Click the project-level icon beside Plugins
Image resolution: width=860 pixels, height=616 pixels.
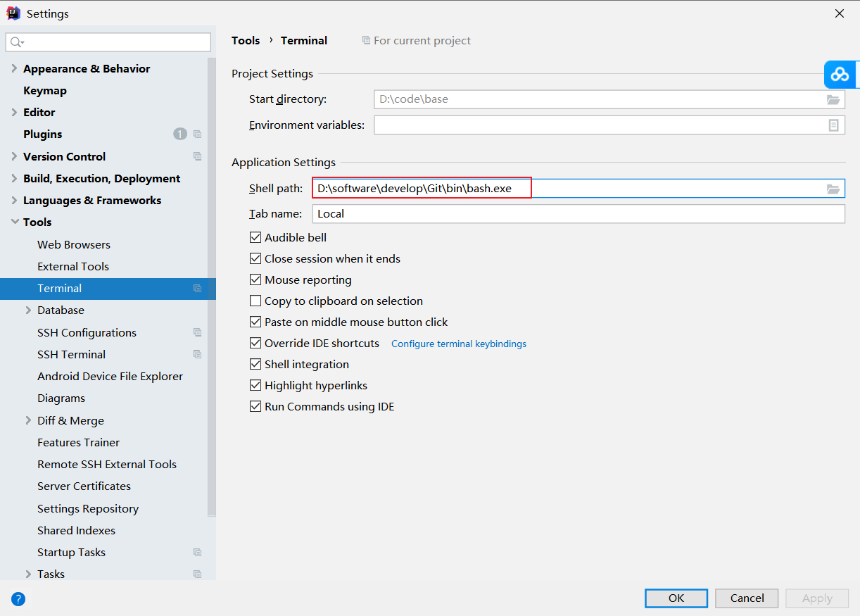point(198,134)
